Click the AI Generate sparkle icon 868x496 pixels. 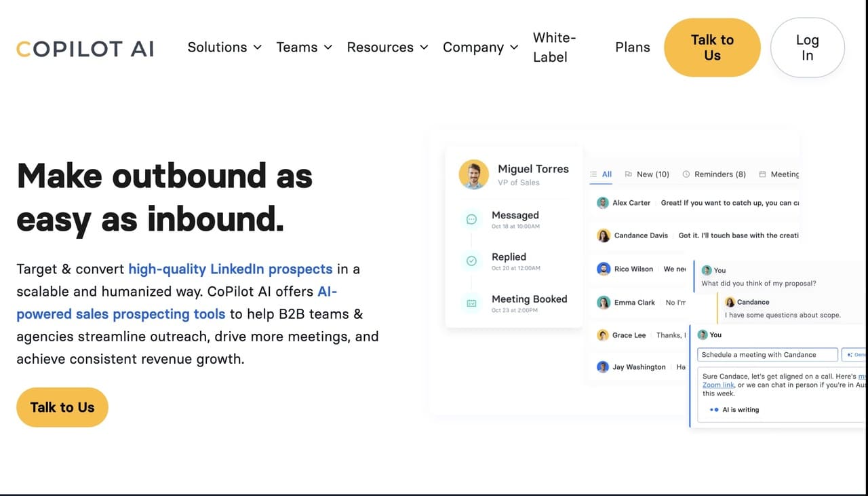[849, 354]
